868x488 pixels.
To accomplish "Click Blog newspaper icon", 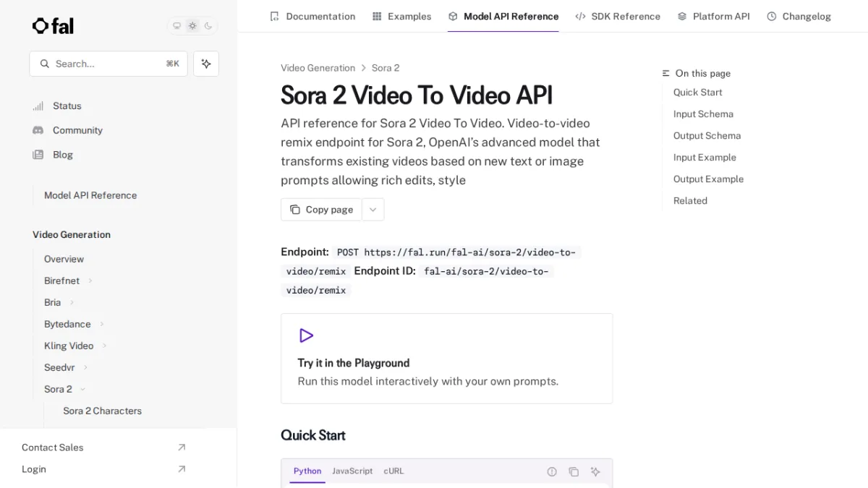I will pos(38,155).
